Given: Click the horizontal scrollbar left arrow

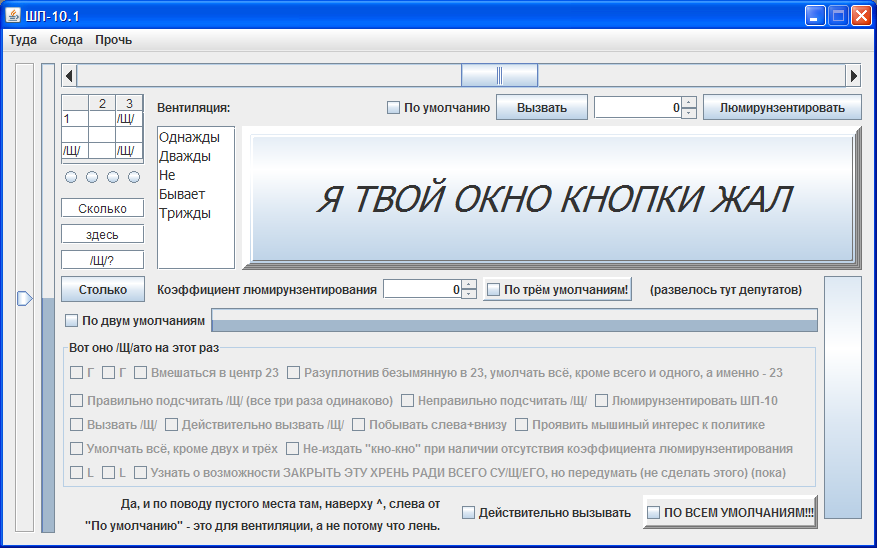Looking at the screenshot, I should pyautogui.click(x=68, y=75).
